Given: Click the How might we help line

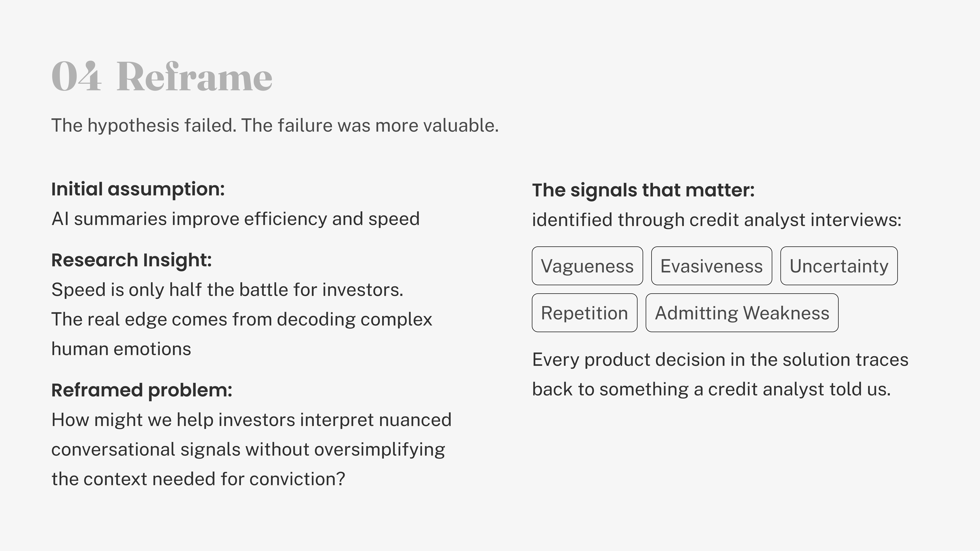Looking at the screenshot, I should [251, 420].
